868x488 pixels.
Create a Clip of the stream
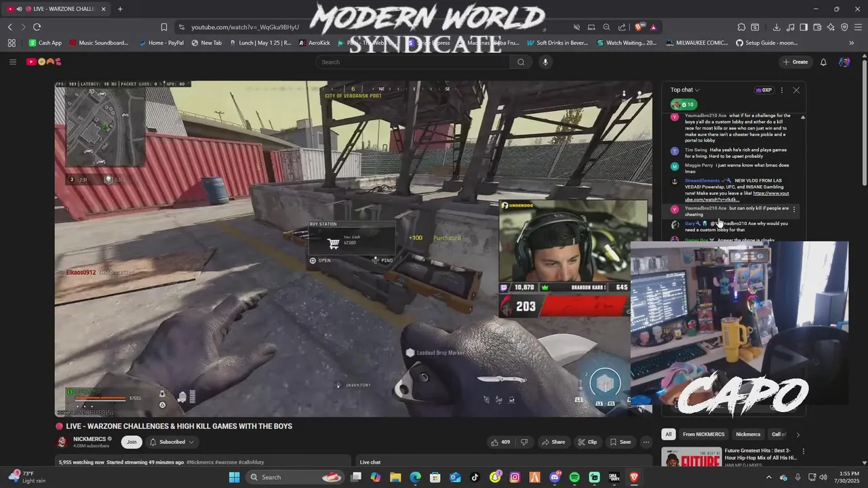point(587,442)
